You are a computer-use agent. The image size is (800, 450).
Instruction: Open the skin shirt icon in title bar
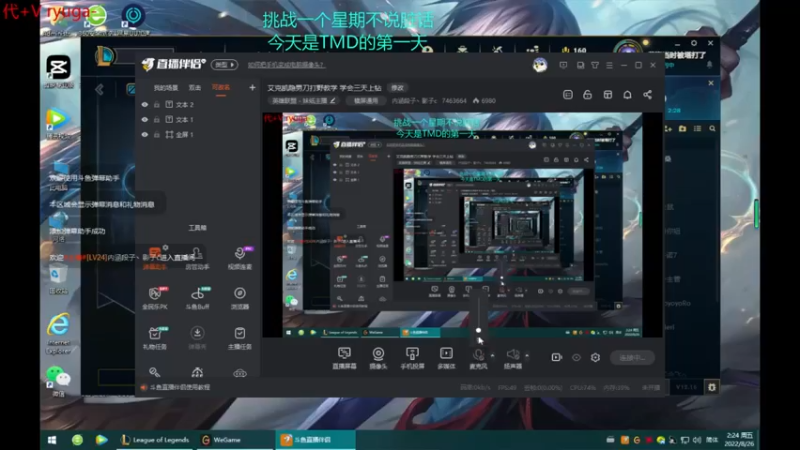click(595, 65)
